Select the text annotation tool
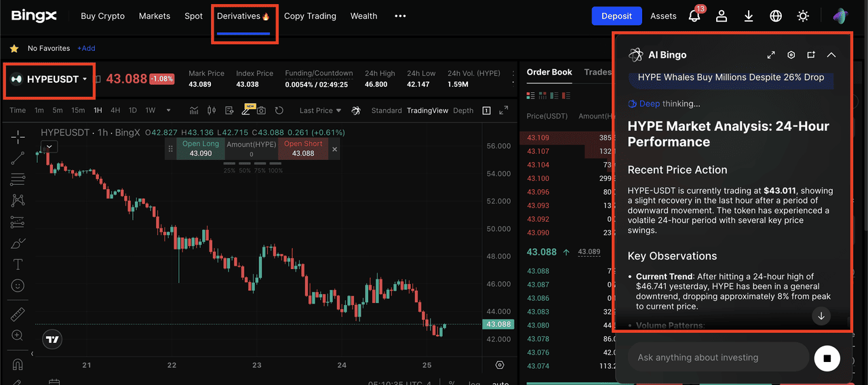Image resolution: width=868 pixels, height=385 pixels. pyautogui.click(x=18, y=264)
